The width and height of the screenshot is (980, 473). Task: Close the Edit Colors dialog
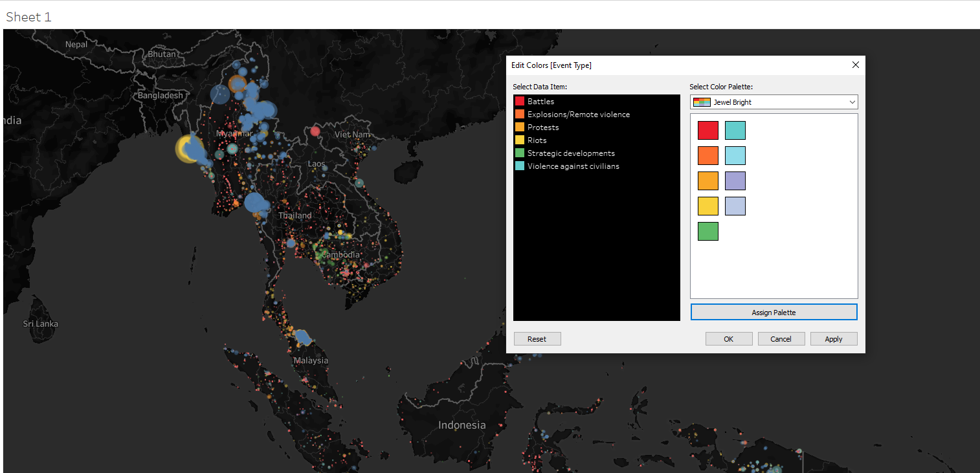[x=855, y=65]
